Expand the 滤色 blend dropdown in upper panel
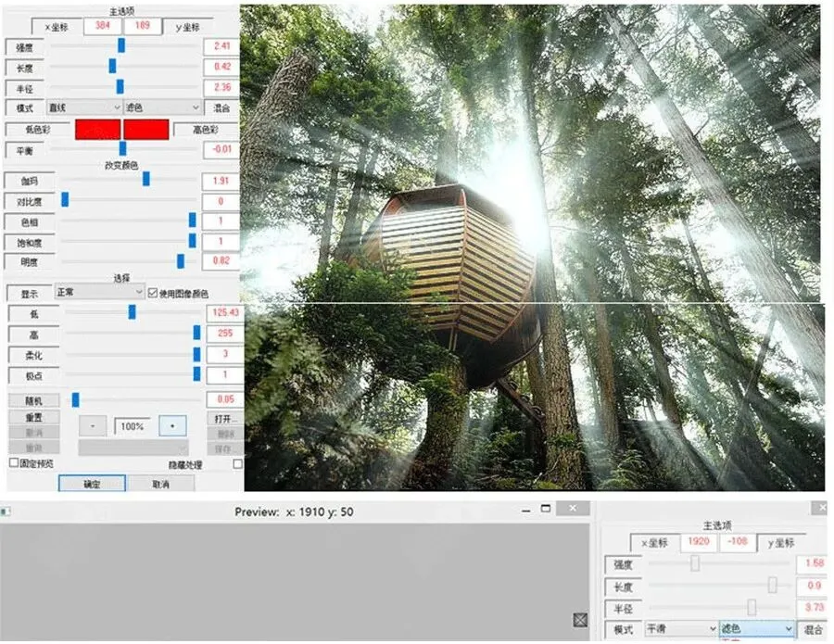834x644 pixels. coord(163,107)
